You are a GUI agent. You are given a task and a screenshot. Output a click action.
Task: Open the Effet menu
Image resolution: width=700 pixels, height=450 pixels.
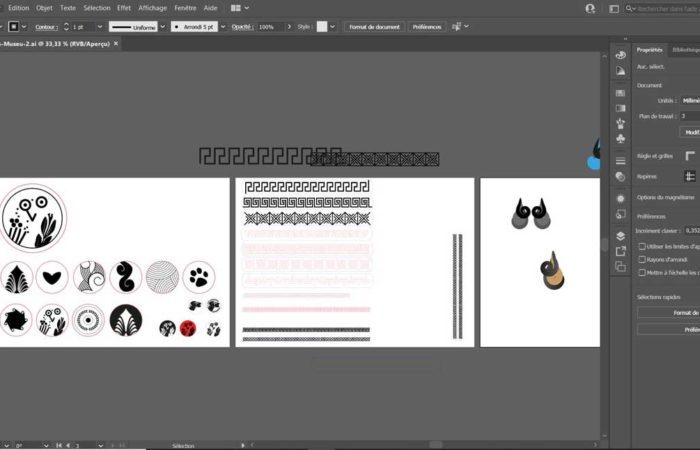(x=123, y=7)
